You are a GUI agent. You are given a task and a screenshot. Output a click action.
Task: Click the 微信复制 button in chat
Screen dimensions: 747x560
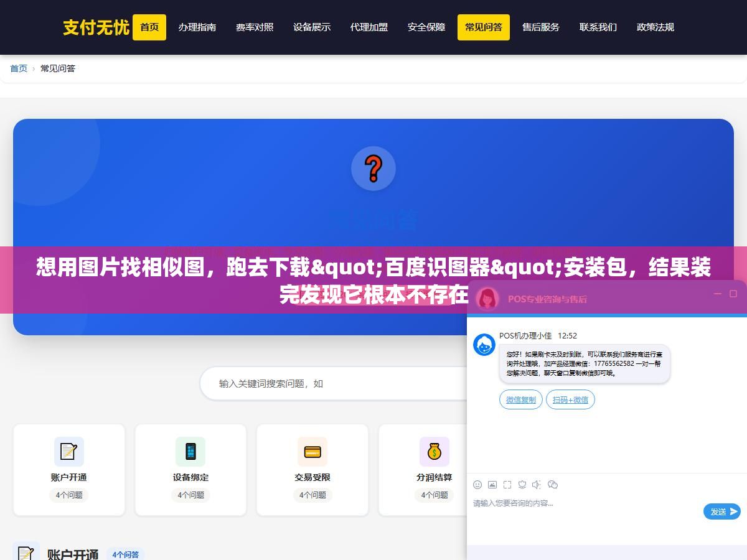click(x=521, y=399)
